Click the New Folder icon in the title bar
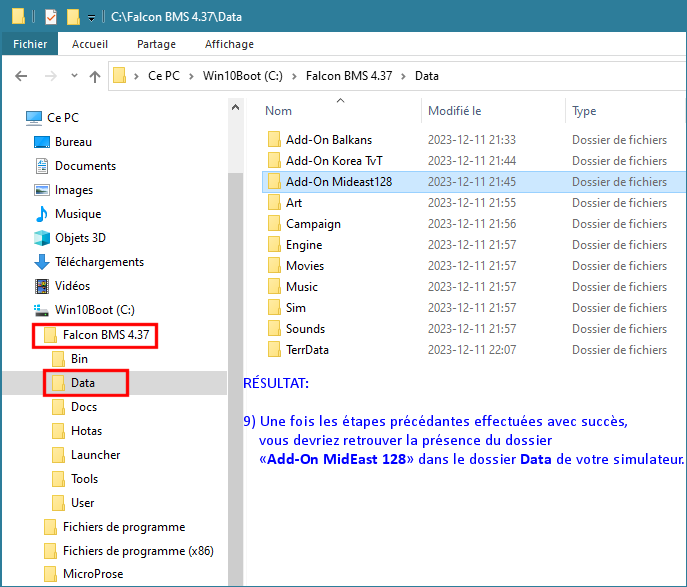The width and height of the screenshot is (687, 587). [x=73, y=17]
